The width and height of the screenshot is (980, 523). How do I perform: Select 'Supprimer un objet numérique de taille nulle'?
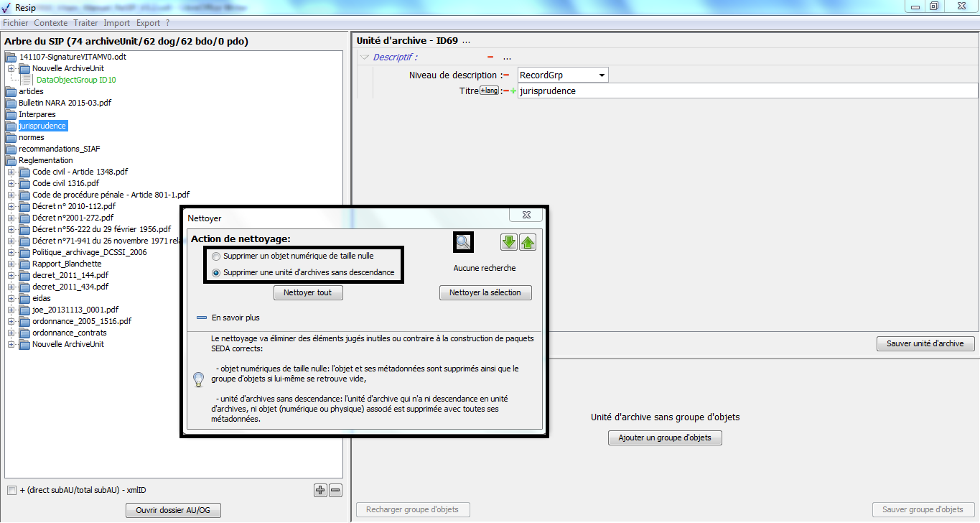(x=216, y=256)
